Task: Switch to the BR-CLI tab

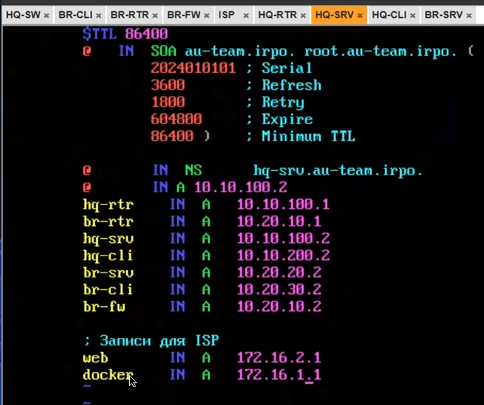Action: [x=79, y=15]
